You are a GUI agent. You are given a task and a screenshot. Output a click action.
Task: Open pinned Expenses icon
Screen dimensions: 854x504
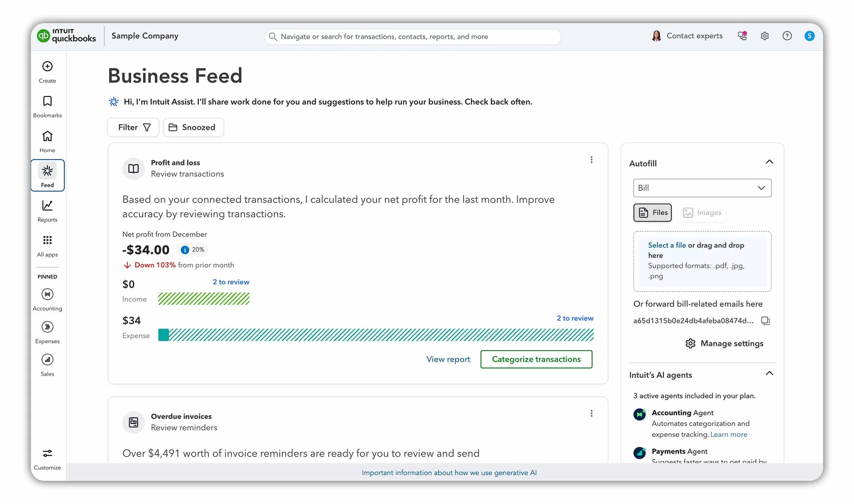click(47, 327)
